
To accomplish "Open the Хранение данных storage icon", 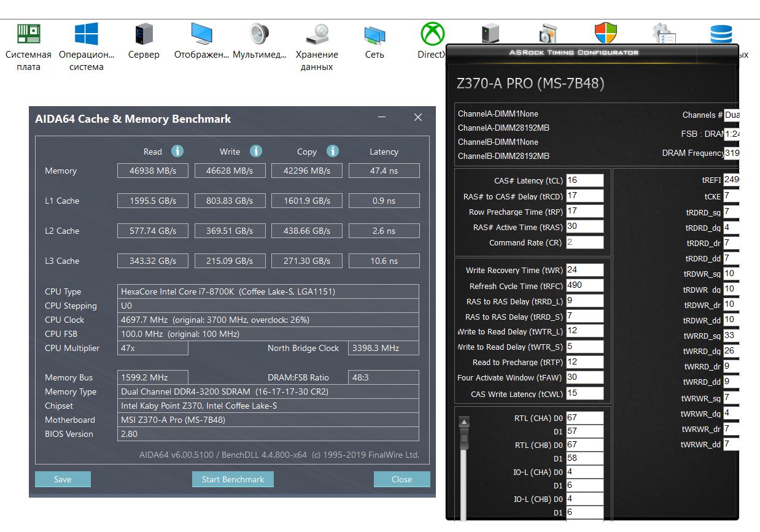I will 317,34.
